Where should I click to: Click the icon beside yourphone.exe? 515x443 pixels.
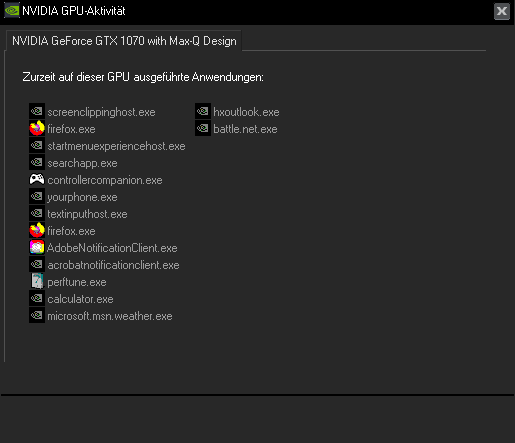point(37,196)
